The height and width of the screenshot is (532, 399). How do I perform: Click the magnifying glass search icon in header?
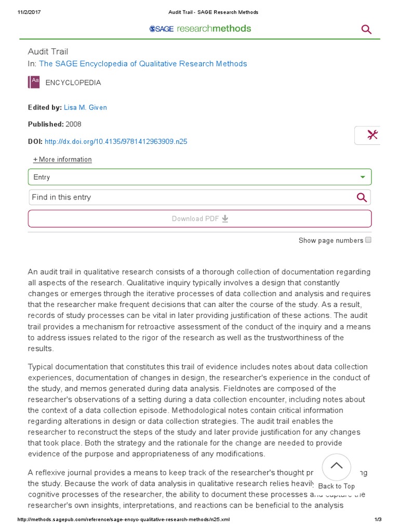point(366,30)
